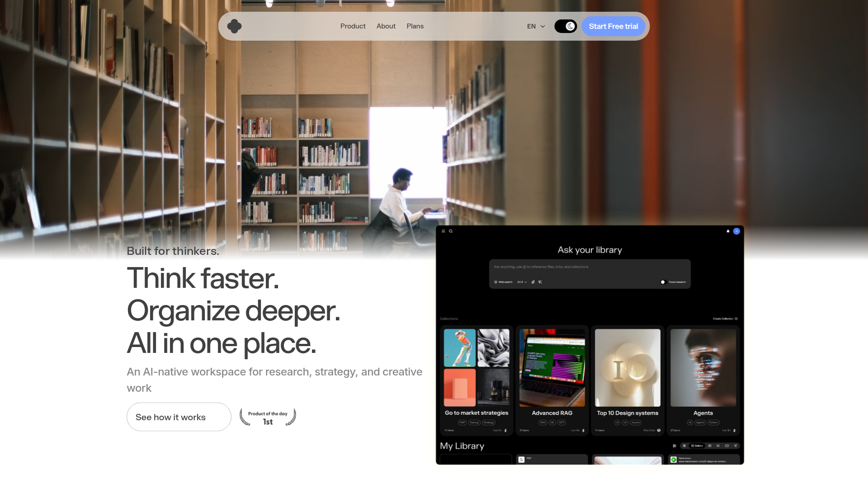
Task: Click the filter icon beside view switcher
Action: [x=675, y=446]
